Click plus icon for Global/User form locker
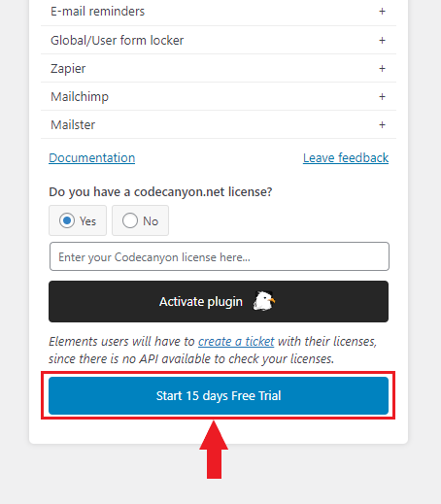This screenshot has height=504, width=441. 382,40
